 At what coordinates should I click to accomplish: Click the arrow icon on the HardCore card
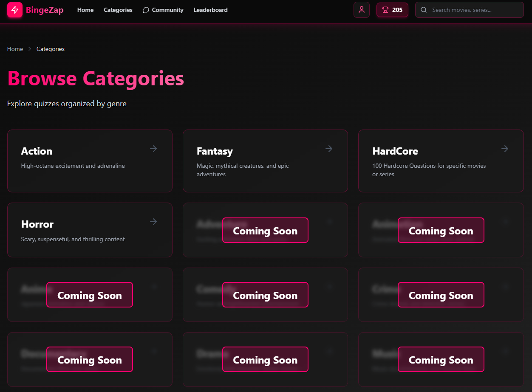coord(504,149)
